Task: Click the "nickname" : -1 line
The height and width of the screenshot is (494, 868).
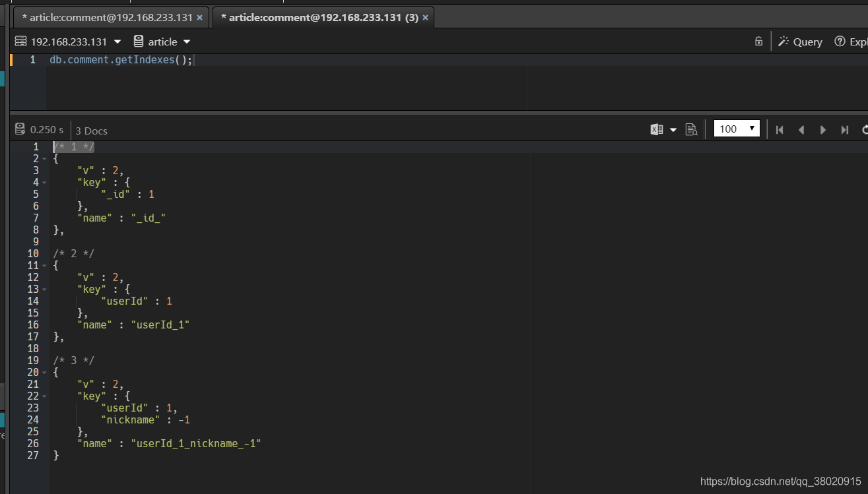Action: coord(145,419)
